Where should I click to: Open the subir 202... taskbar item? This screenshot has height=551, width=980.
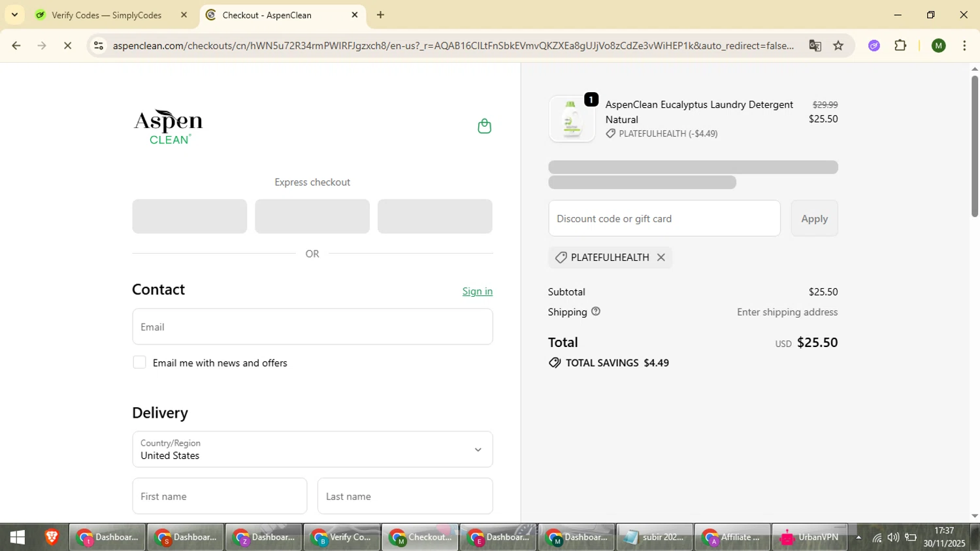654,537
